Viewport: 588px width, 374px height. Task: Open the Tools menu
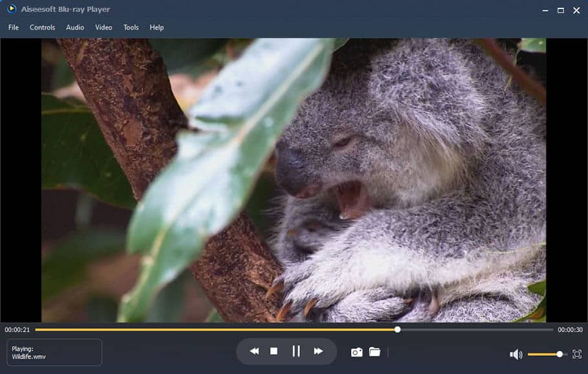click(131, 27)
